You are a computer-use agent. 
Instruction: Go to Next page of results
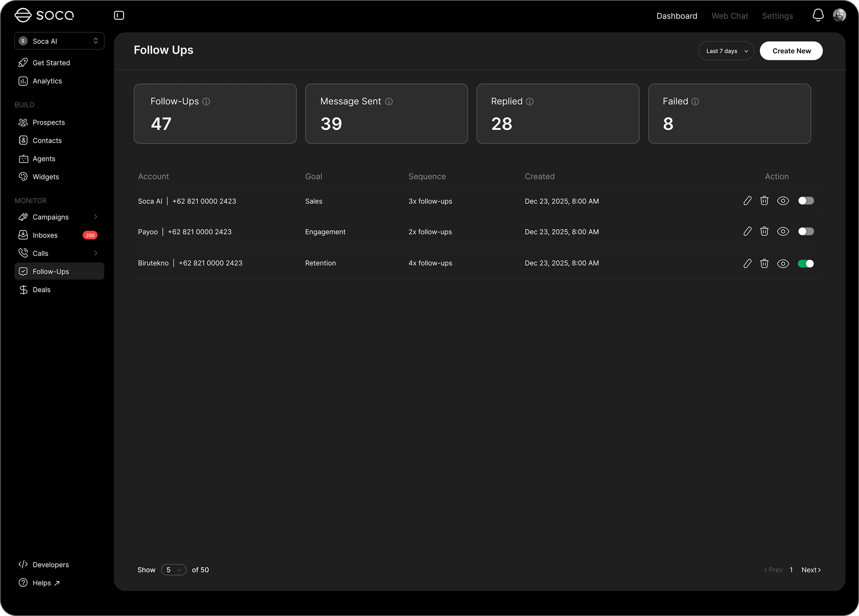[811, 570]
